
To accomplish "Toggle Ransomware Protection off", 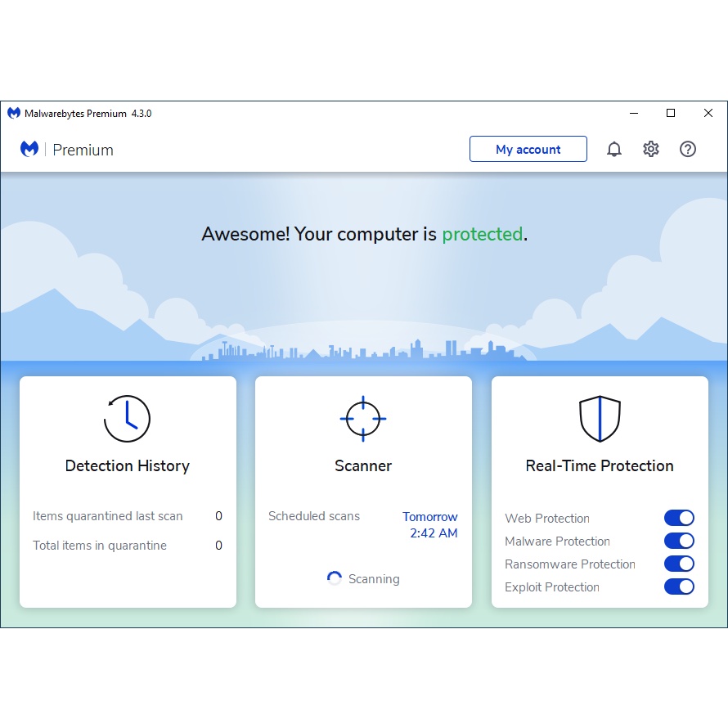I will tap(678, 564).
